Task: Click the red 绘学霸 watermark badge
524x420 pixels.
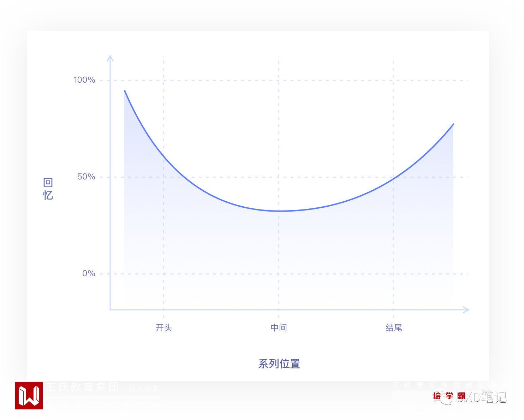Action: pyautogui.click(x=449, y=396)
